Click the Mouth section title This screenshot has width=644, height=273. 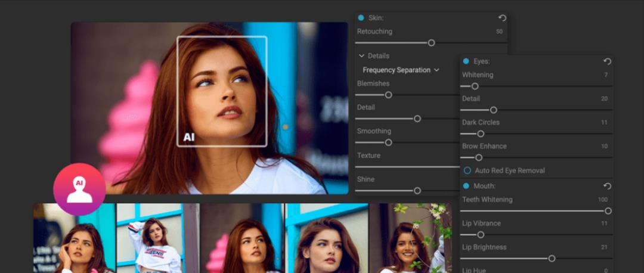485,186
